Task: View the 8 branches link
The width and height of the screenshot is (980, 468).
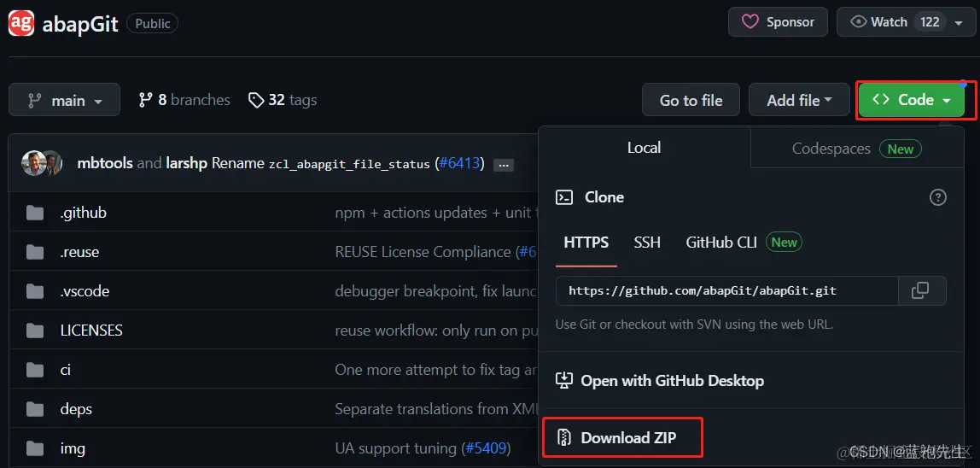Action: pyautogui.click(x=184, y=100)
